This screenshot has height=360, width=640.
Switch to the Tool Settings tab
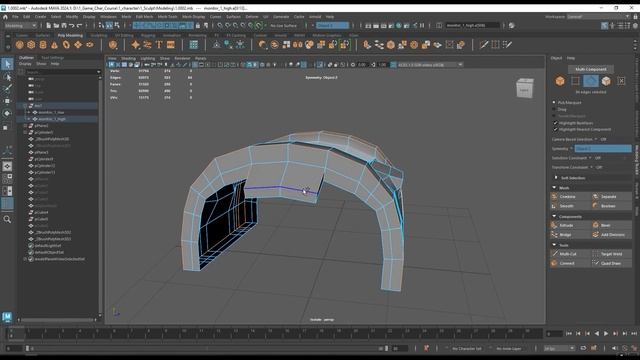pos(53,58)
